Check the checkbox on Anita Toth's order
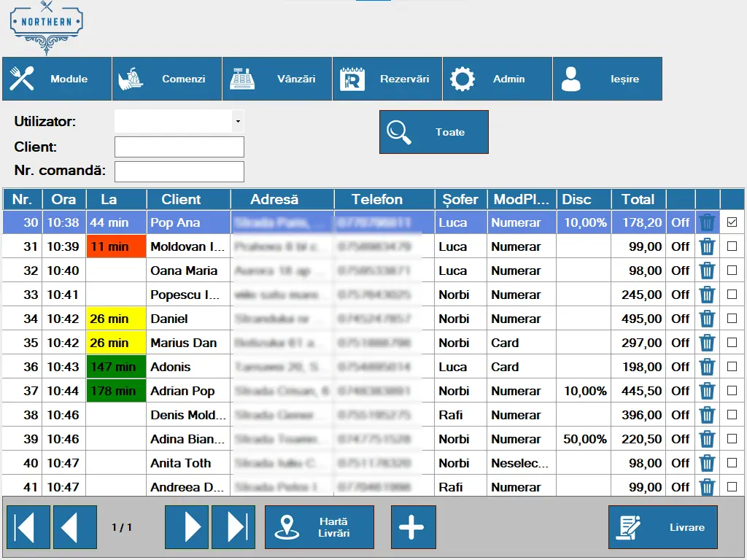Screen dimensions: 747x560 (x=732, y=463)
